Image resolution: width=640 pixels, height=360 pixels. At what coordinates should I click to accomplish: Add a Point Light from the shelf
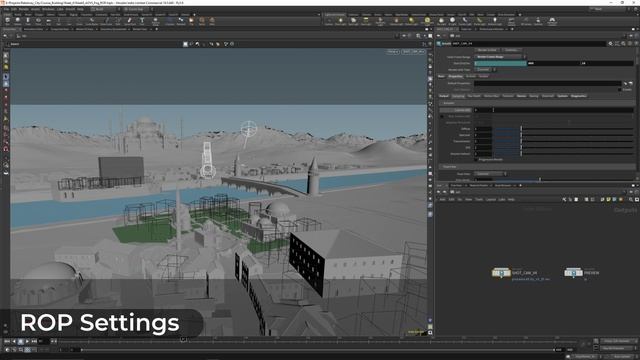tap(340, 21)
